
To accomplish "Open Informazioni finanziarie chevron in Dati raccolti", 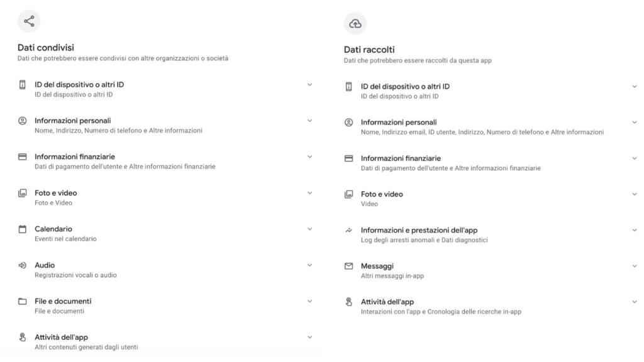I will point(634,158).
